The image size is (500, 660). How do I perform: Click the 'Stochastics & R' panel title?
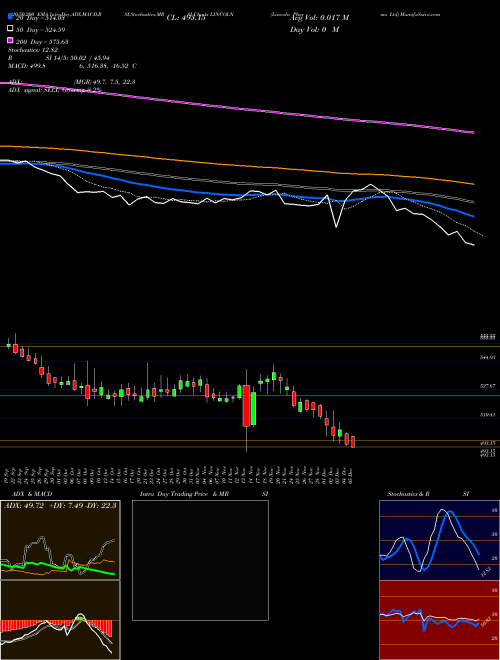tap(408, 494)
